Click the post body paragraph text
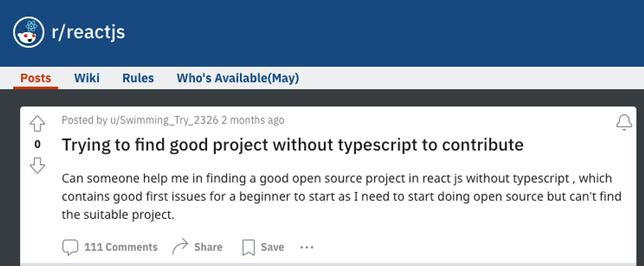 pyautogui.click(x=341, y=196)
